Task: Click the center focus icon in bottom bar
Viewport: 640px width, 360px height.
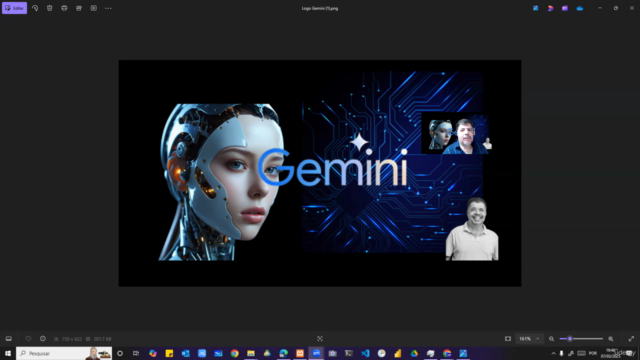Action: click(x=320, y=339)
